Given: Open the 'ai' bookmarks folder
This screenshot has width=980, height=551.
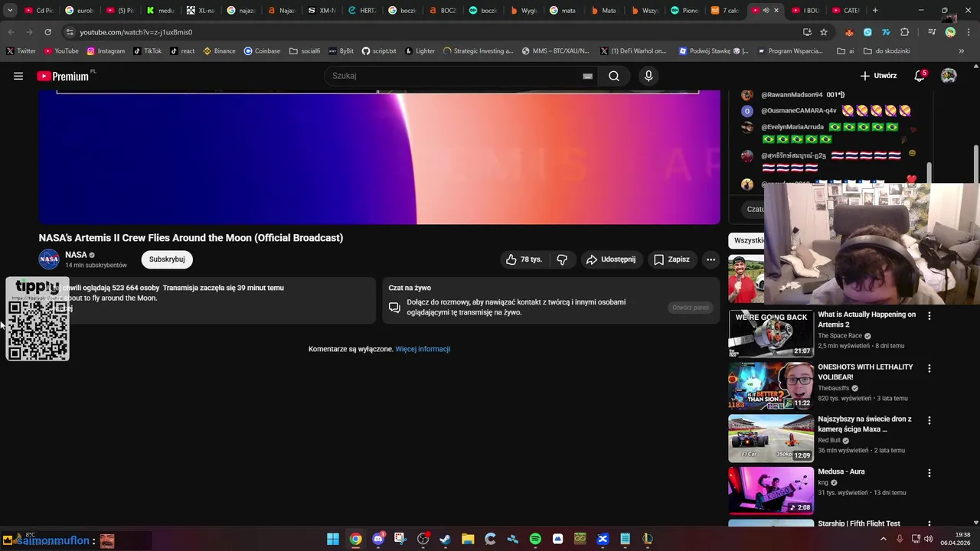Looking at the screenshot, I should click(x=845, y=51).
